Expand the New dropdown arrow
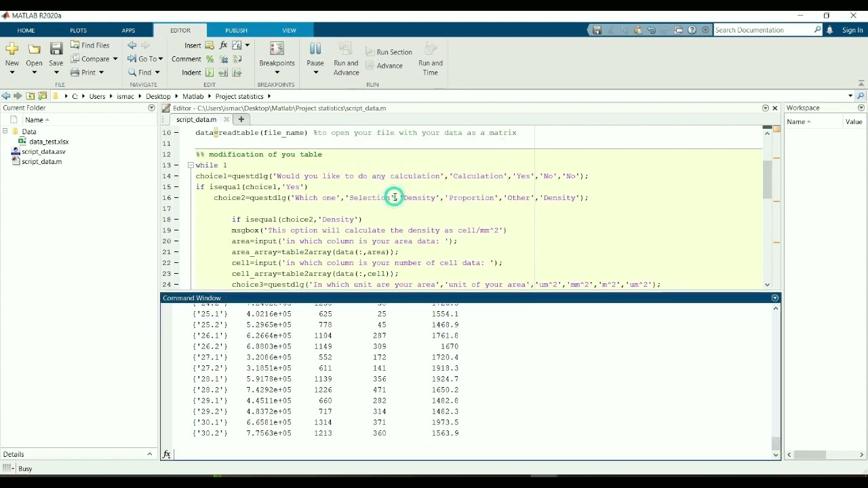The height and width of the screenshot is (488, 868). 12,73
